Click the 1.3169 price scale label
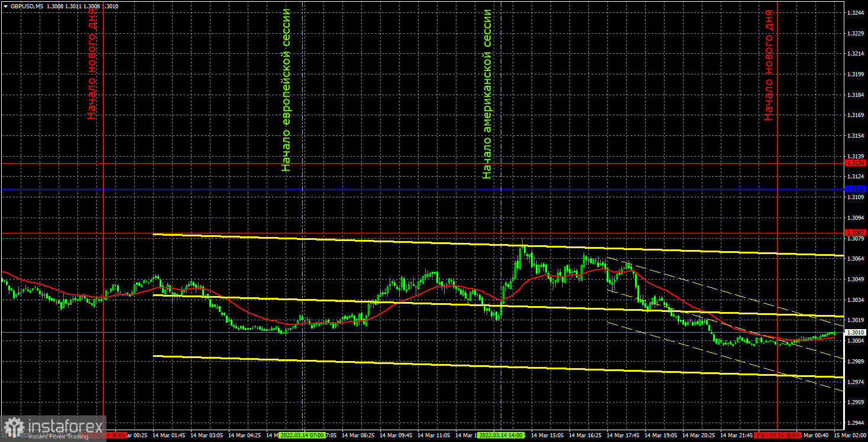This screenshot has height=442, width=868. point(855,115)
